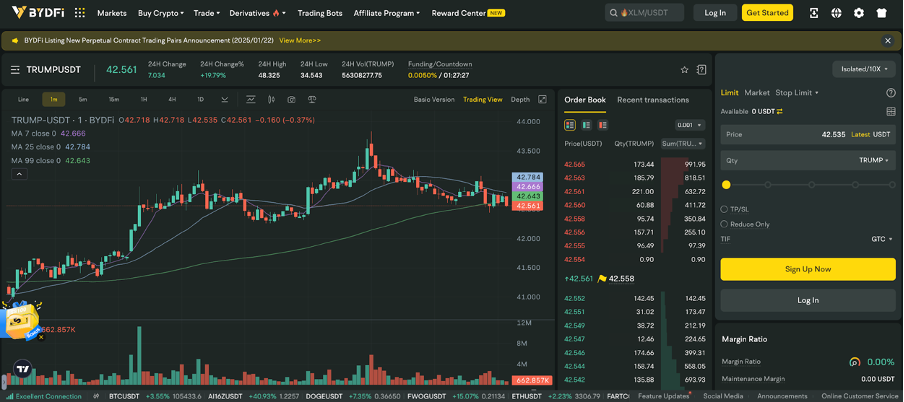The width and height of the screenshot is (904, 402).
Task: Switch to the Depth chart view
Action: [520, 99]
